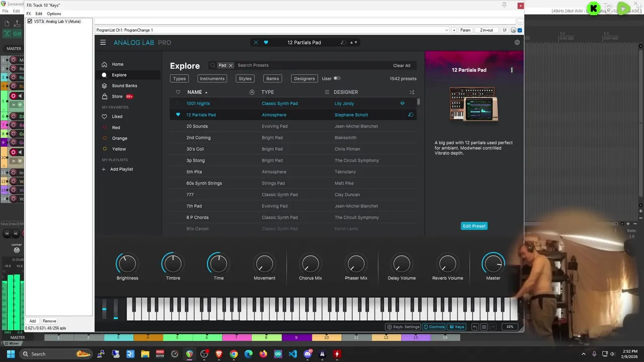Open Analog Lab settings gear

[x=517, y=43]
